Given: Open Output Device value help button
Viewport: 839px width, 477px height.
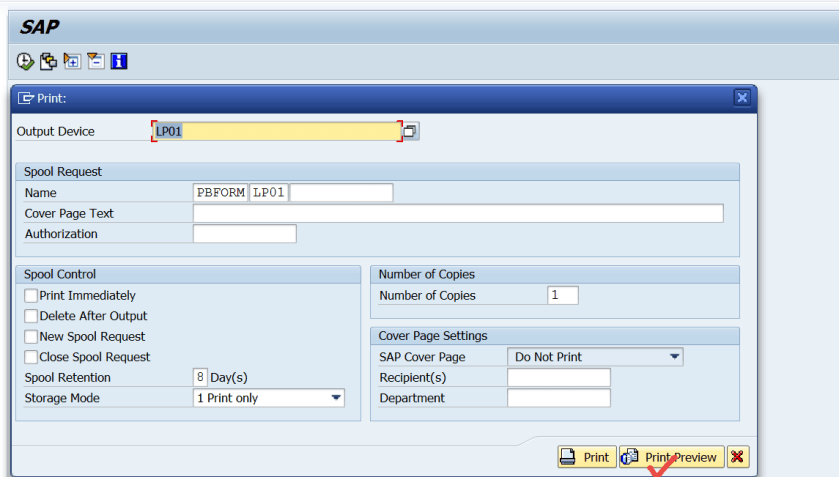Looking at the screenshot, I should [x=410, y=131].
